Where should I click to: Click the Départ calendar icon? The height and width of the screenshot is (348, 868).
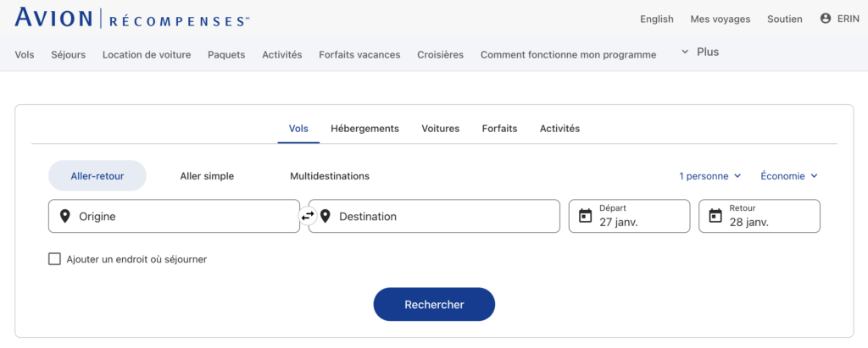click(x=585, y=216)
